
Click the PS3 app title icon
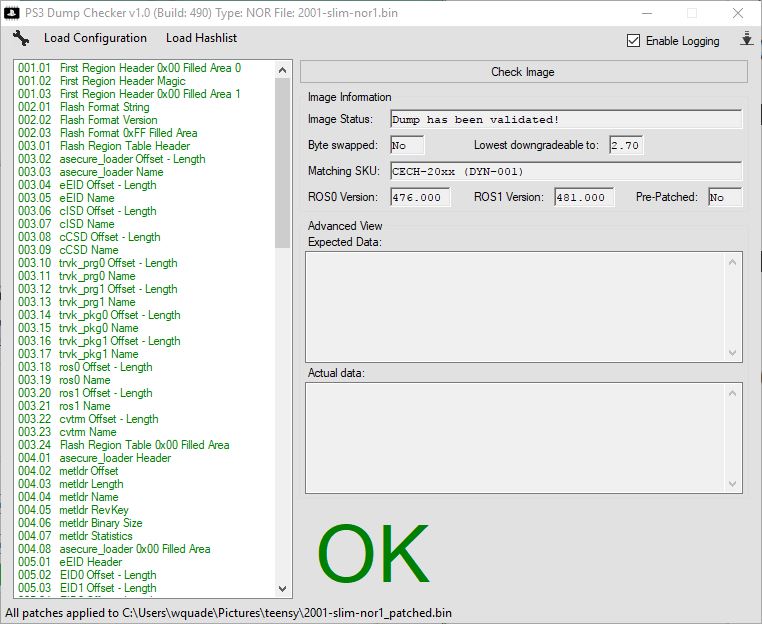click(x=11, y=13)
